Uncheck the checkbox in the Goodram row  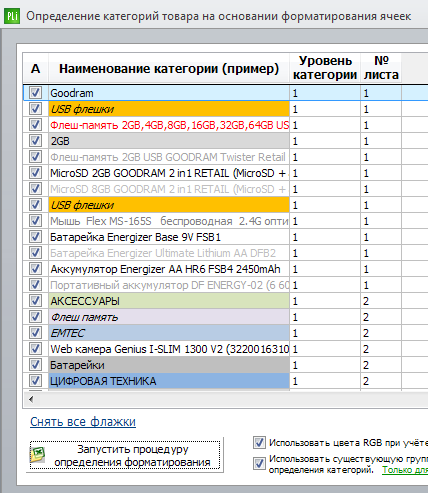click(x=35, y=93)
